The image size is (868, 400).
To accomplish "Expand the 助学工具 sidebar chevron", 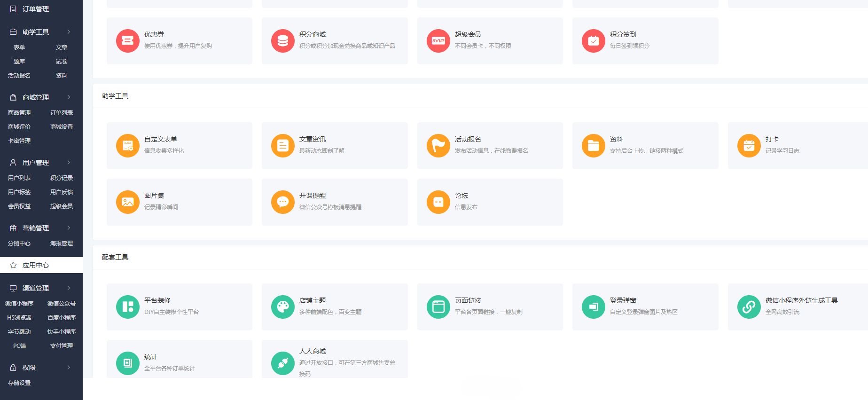I will [x=69, y=32].
